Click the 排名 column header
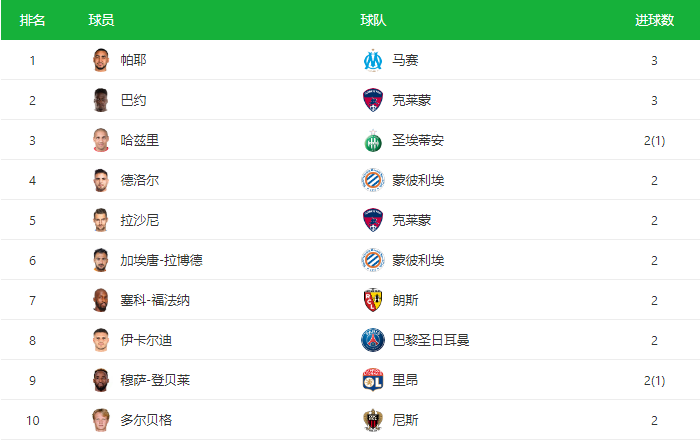This screenshot has height=441, width=700. pyautogui.click(x=32, y=20)
